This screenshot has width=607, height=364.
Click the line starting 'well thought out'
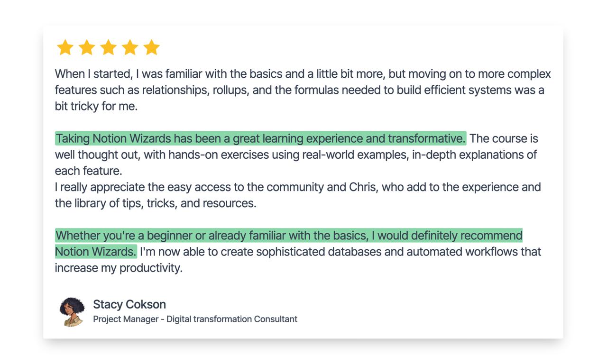(295, 155)
